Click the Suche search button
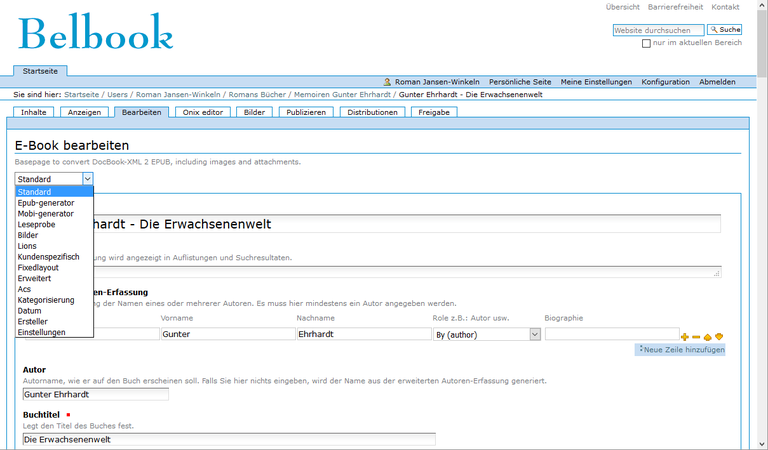This screenshot has width=768, height=450. point(724,29)
